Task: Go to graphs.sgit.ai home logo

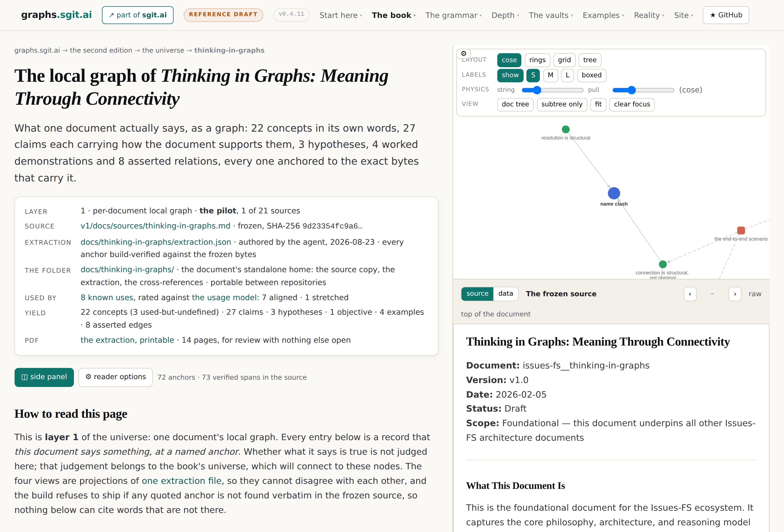Action: pos(56,15)
